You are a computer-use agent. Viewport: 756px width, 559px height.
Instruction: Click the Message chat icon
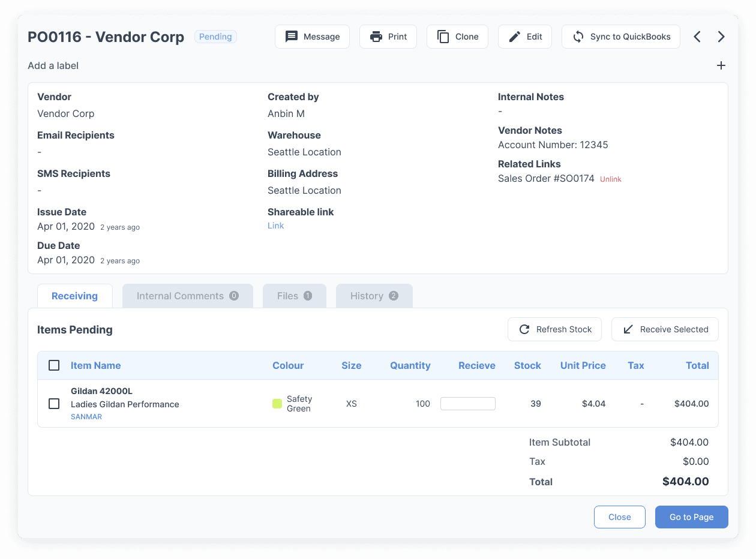click(292, 37)
